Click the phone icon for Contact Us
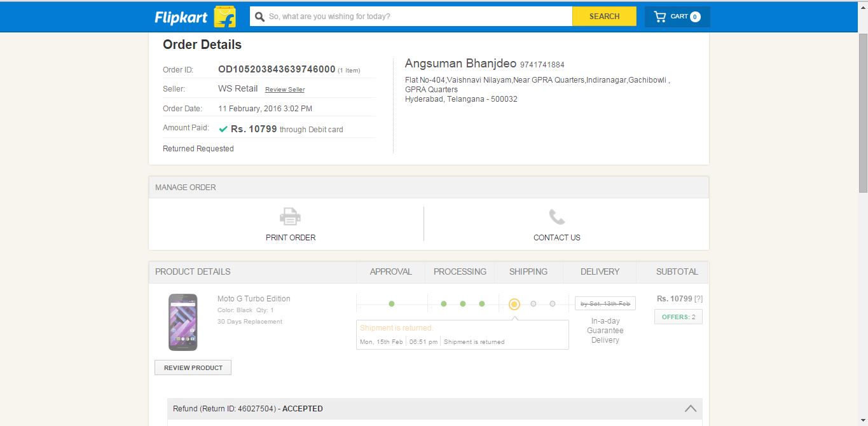868x426 pixels. tap(557, 217)
